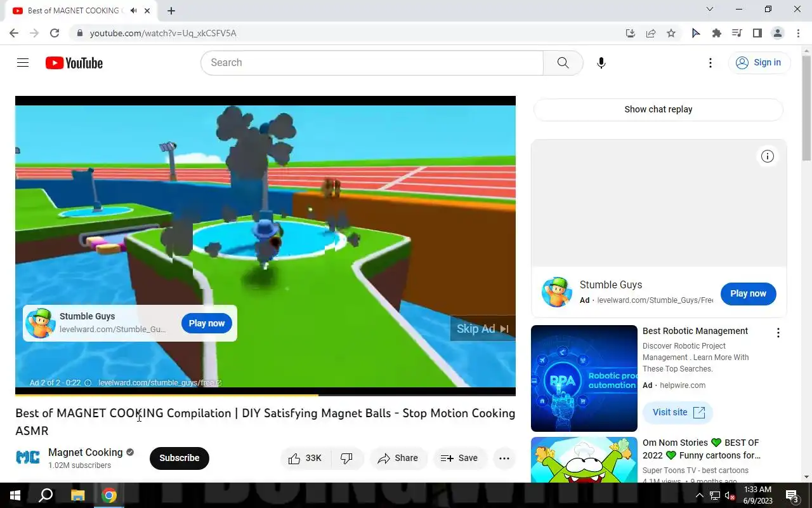Like the video (33K)
812x508 pixels.
click(x=305, y=458)
